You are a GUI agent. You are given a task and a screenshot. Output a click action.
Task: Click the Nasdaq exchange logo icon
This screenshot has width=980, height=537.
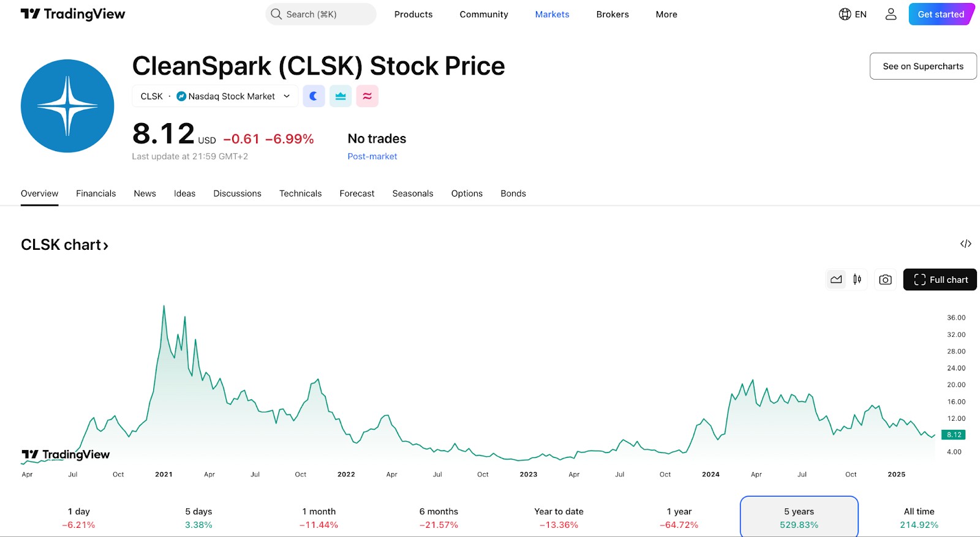coord(181,96)
